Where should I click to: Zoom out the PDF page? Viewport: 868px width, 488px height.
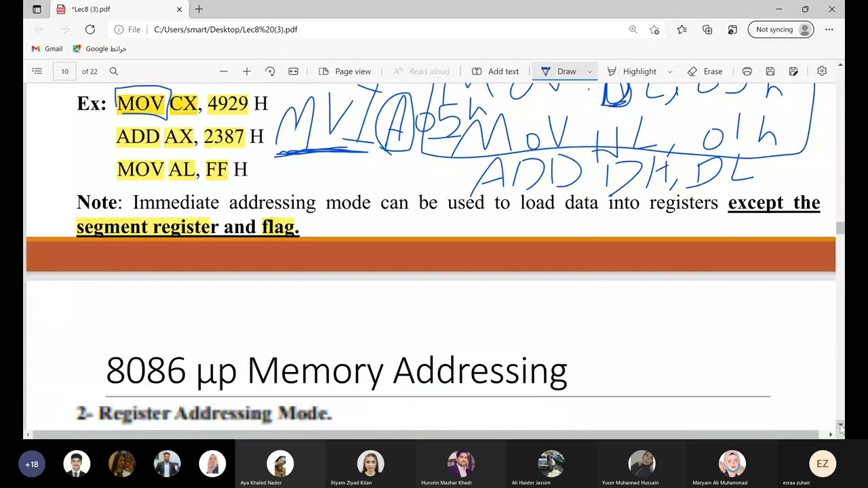coord(223,71)
